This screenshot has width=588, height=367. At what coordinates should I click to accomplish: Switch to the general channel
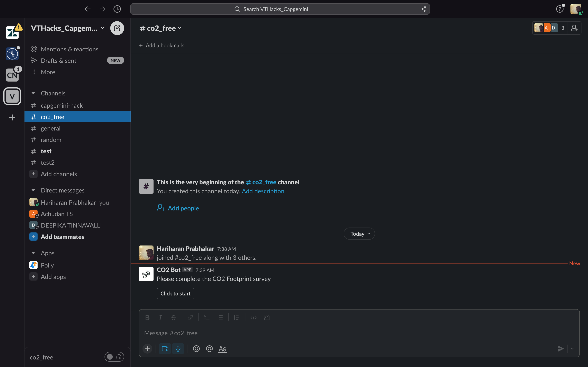(51, 128)
